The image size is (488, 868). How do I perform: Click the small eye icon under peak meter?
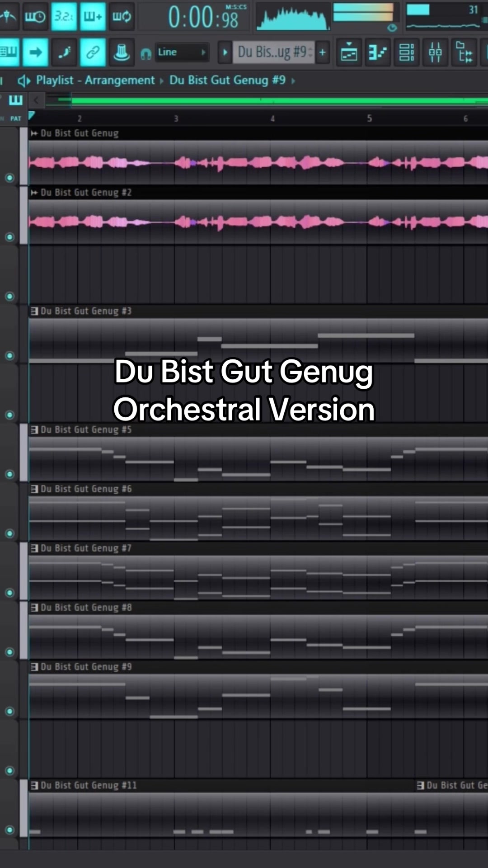(x=392, y=28)
